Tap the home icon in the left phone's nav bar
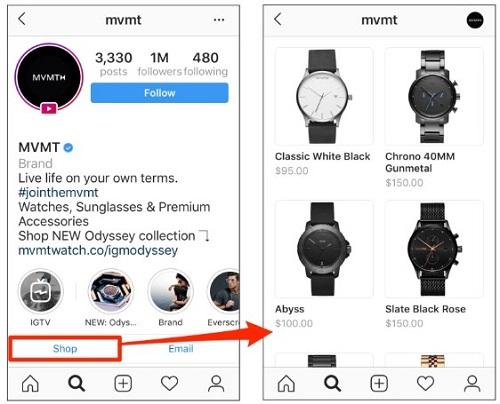 click(x=30, y=383)
